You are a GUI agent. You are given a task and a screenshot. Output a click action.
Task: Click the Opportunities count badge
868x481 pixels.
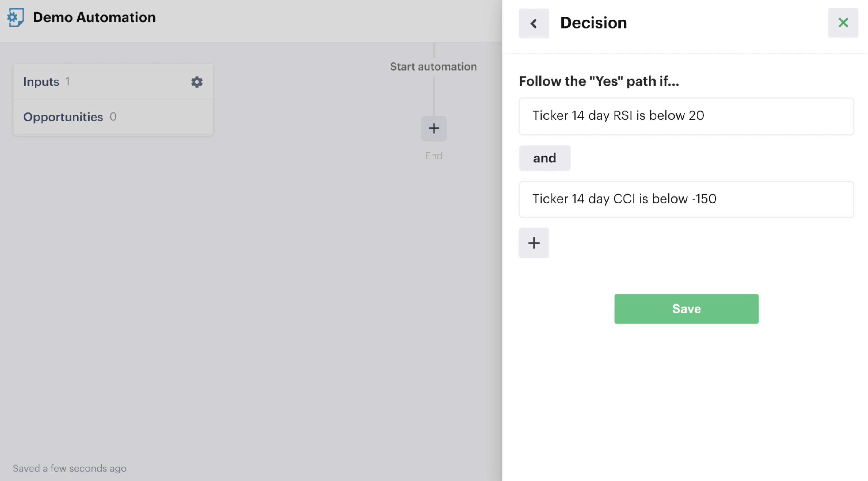click(113, 117)
